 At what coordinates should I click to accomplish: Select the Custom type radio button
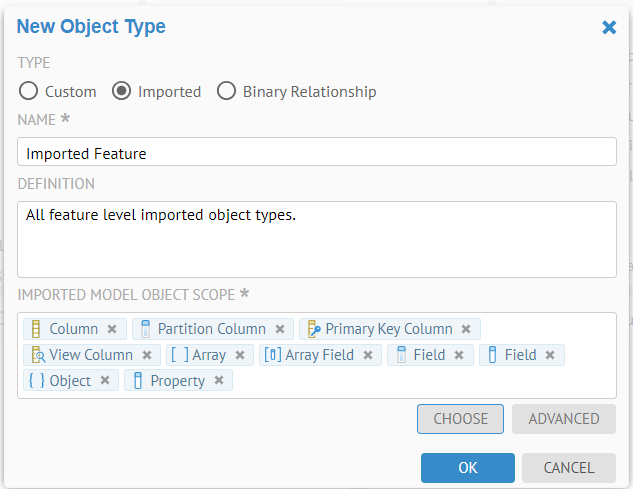(x=29, y=91)
